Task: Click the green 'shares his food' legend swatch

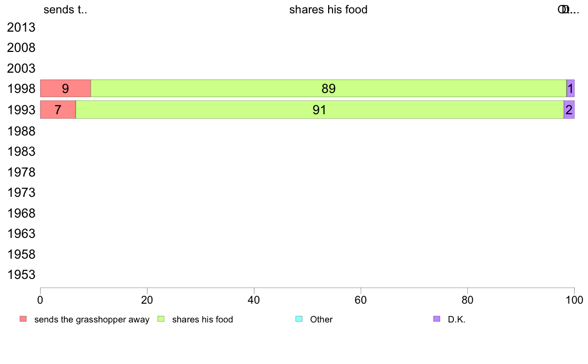Action: point(161,319)
